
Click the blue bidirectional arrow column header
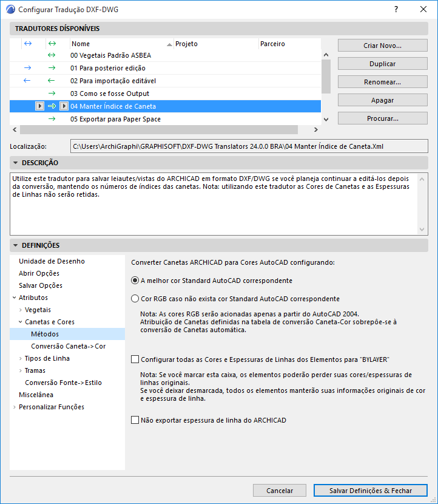(x=28, y=43)
